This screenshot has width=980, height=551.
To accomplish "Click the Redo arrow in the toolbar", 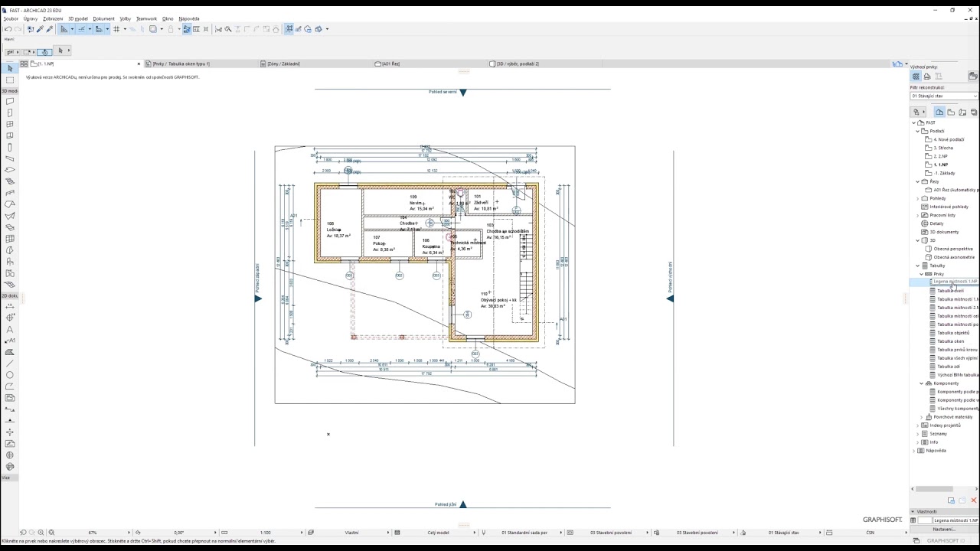I will [17, 29].
